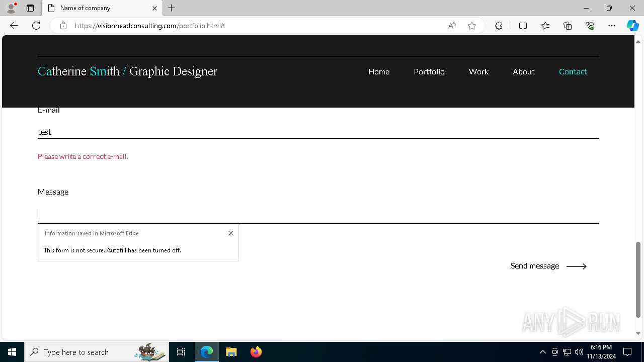Click 'Information saved in Microsoft Edge' text
The image size is (644, 362).
[92, 233]
